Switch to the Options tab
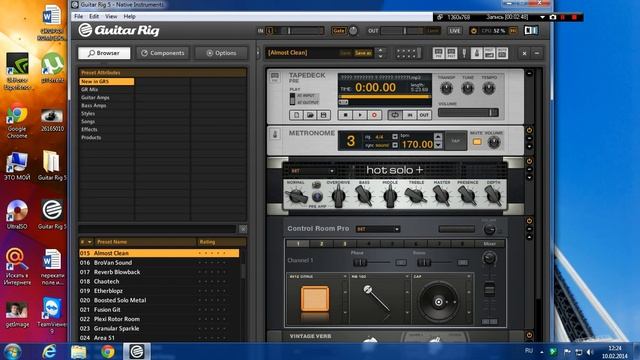 [x=221, y=53]
